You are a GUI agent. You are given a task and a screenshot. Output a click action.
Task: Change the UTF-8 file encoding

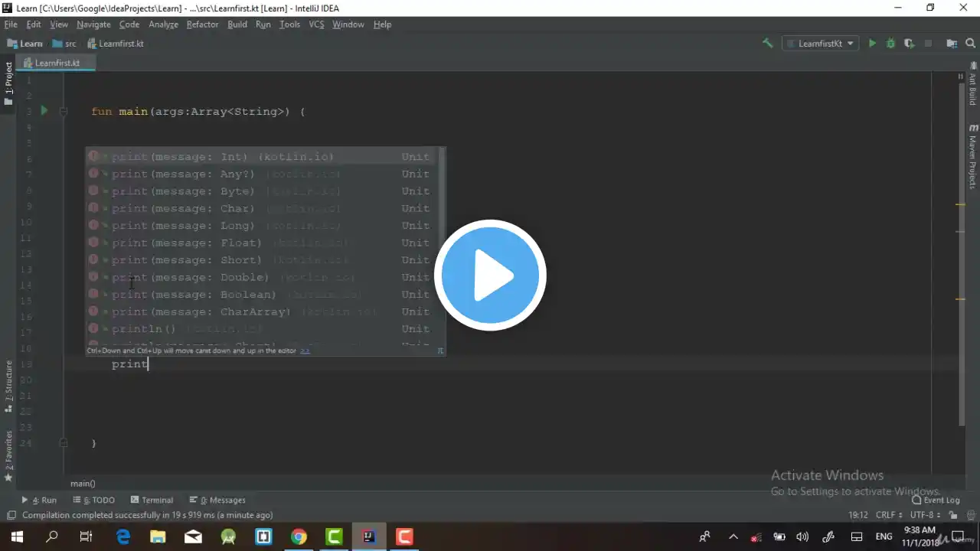click(925, 515)
